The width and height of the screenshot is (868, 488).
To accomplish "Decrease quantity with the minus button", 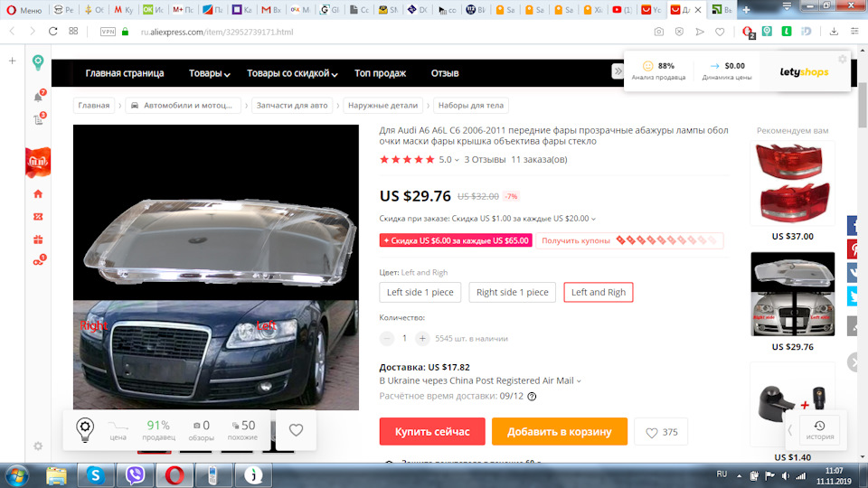I will click(x=387, y=338).
